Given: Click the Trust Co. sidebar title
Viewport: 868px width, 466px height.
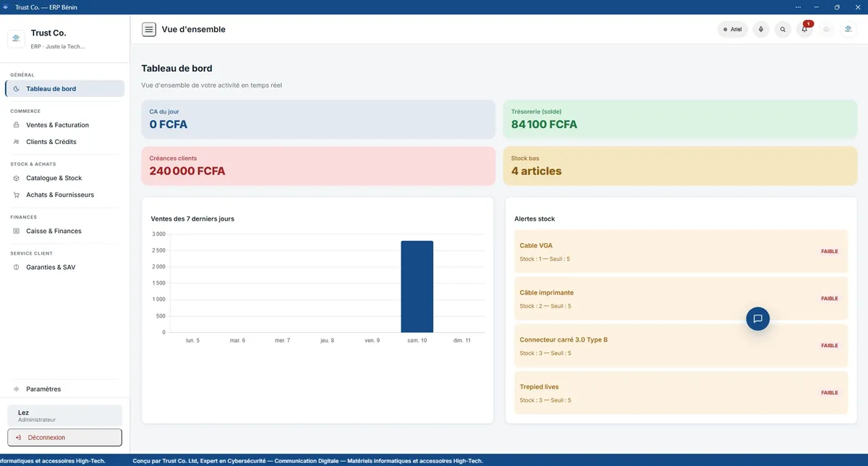Looking at the screenshot, I should pos(48,33).
